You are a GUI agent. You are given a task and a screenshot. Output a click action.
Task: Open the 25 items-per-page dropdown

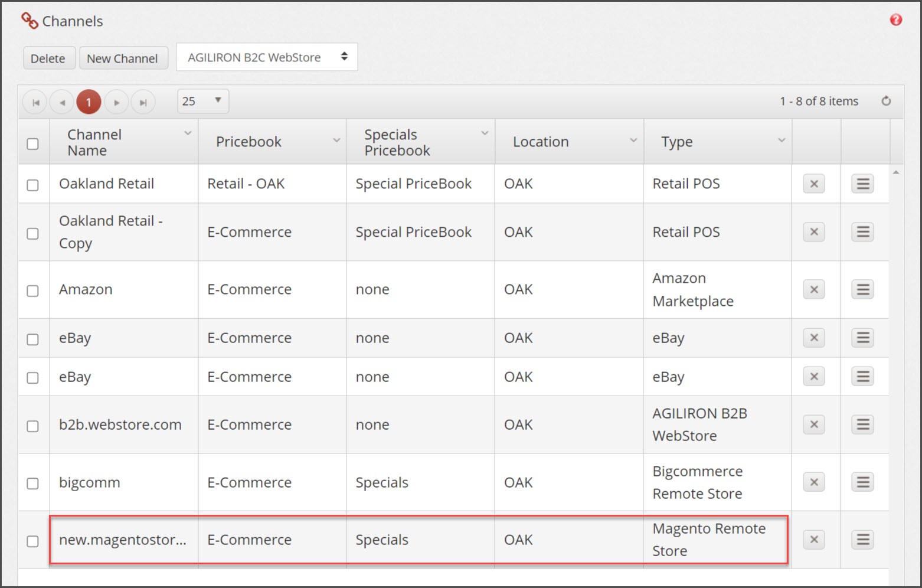pyautogui.click(x=203, y=101)
